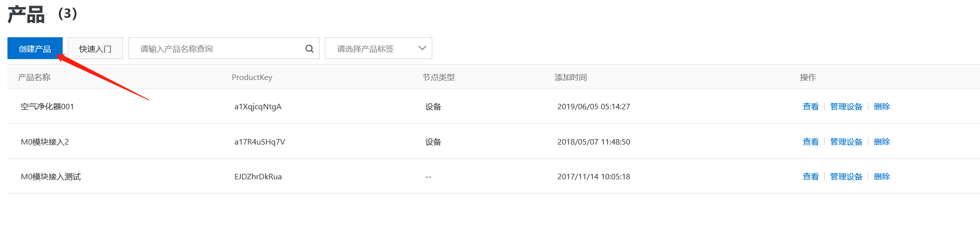The height and width of the screenshot is (227, 980).
Task: Delete the M0模块接入2 product
Action: 882,142
